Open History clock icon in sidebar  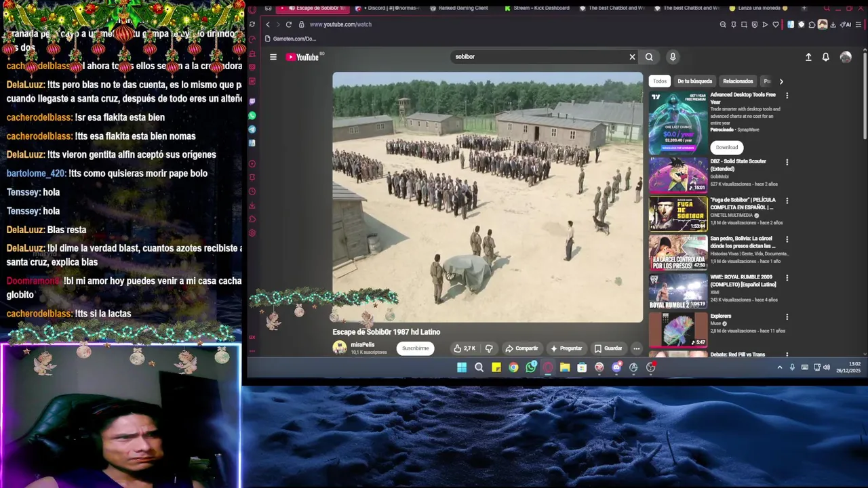pyautogui.click(x=252, y=192)
